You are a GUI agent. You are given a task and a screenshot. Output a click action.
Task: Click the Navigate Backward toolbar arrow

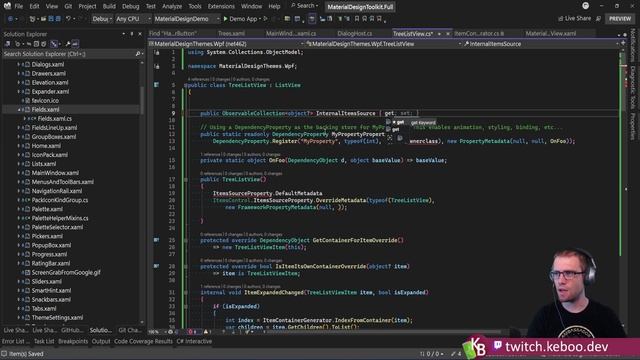click(x=10, y=19)
